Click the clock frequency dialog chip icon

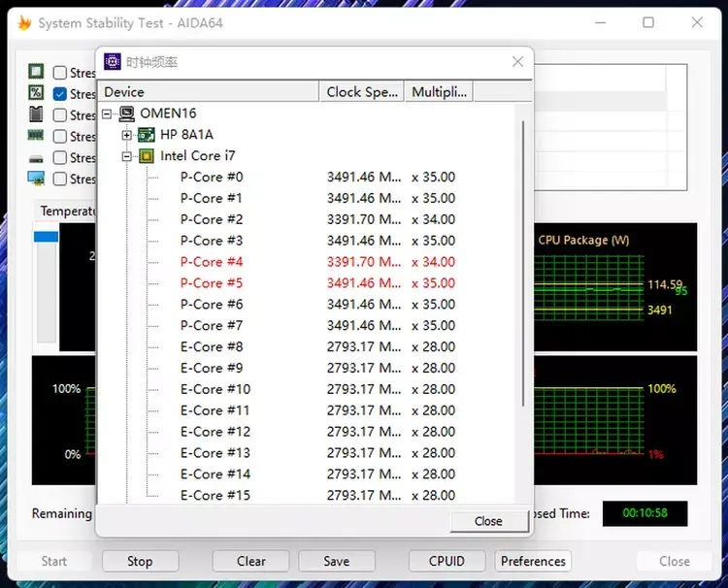(113, 61)
